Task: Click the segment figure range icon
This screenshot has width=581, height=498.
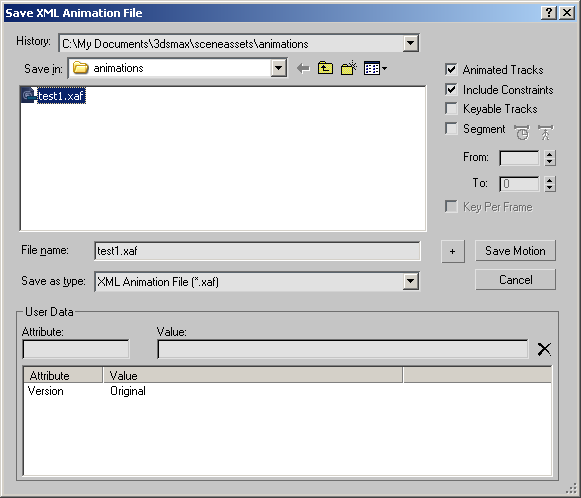Action: (545, 132)
